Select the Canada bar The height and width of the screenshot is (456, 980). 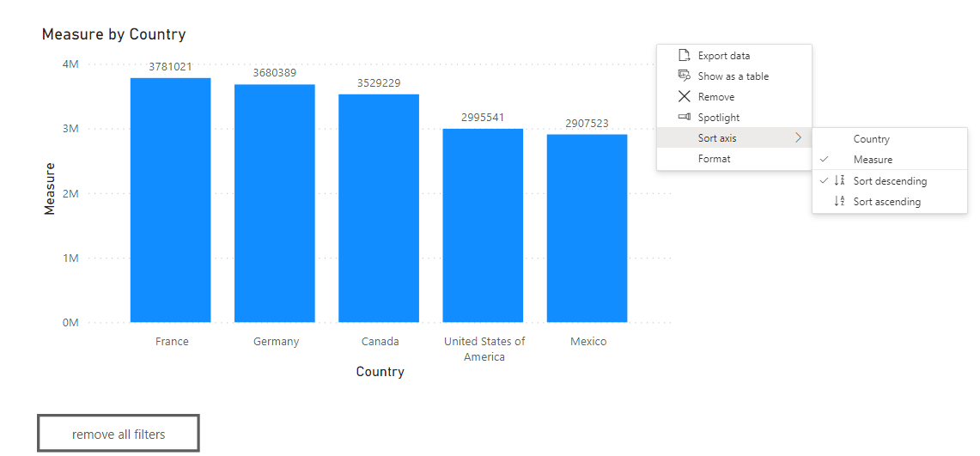pyautogui.click(x=379, y=208)
